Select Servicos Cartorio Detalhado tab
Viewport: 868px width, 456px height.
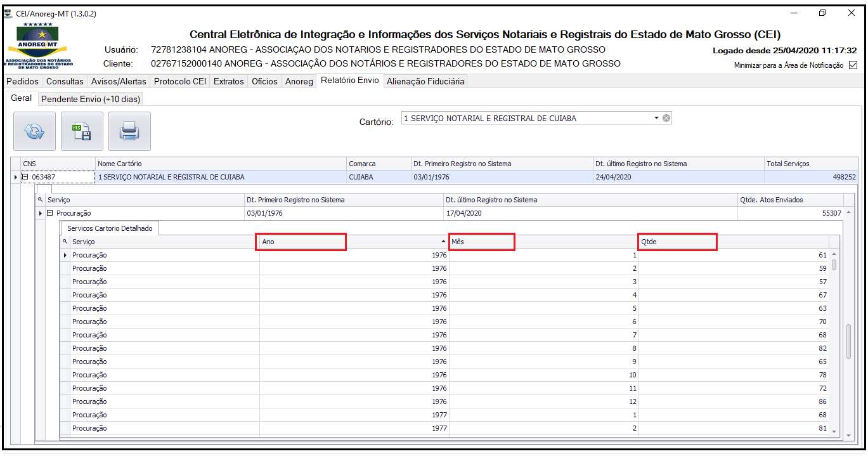110,228
